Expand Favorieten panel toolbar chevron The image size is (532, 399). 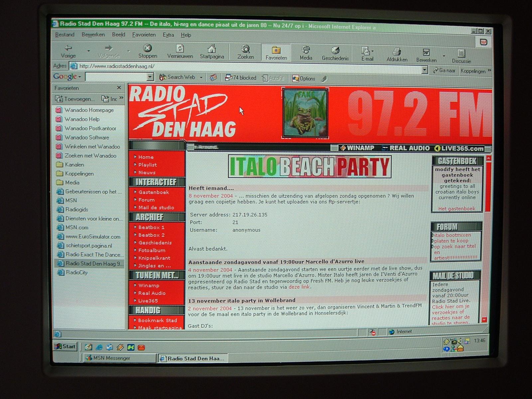pos(121,98)
